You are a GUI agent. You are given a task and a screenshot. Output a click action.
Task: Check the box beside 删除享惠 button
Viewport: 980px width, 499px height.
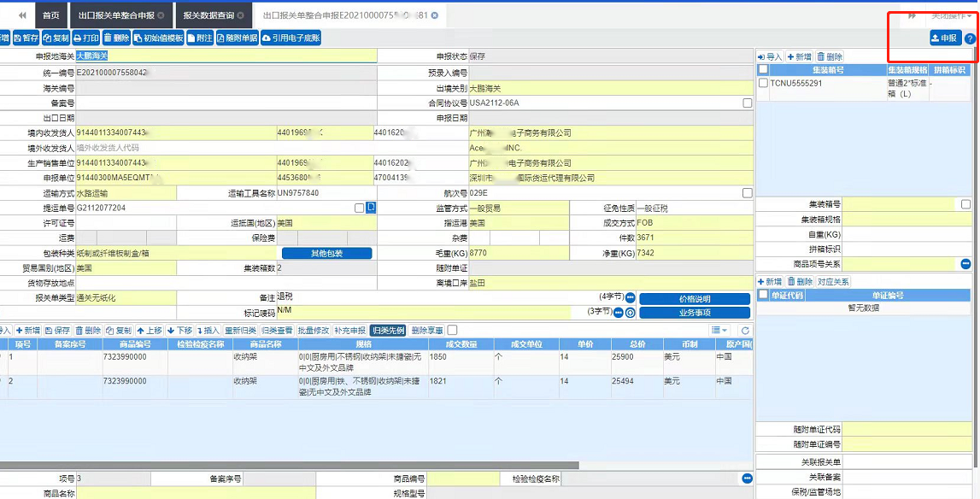[x=453, y=331]
